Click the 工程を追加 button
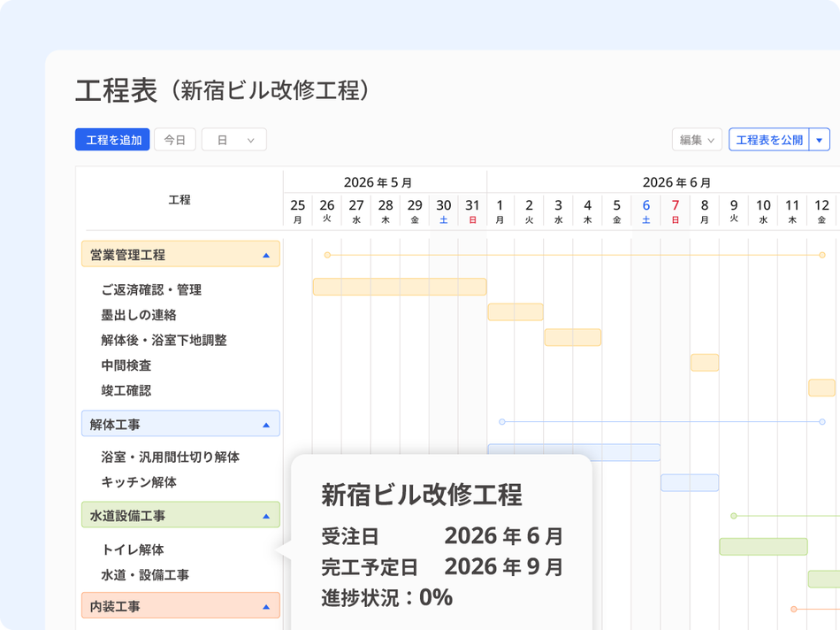The image size is (840, 630). [112, 140]
